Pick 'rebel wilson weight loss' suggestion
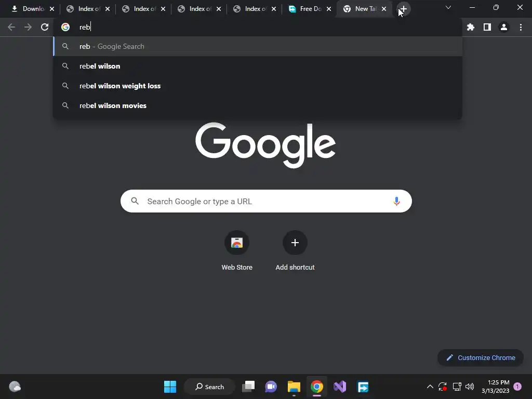The width and height of the screenshot is (532, 399). 258,86
